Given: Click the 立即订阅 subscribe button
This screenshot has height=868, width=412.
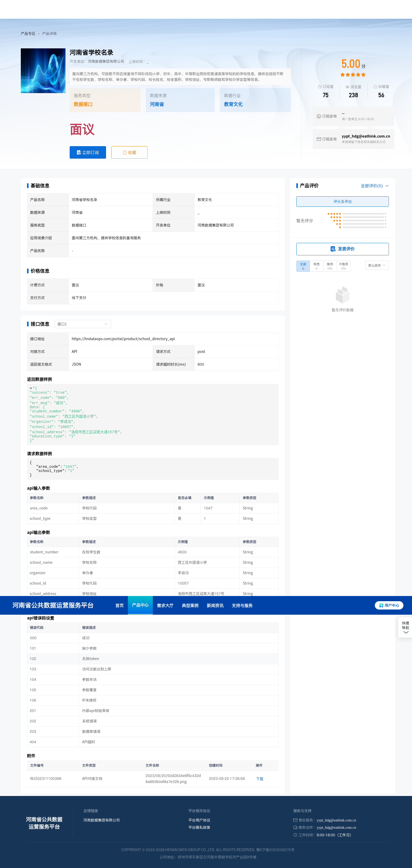Looking at the screenshot, I should (88, 152).
